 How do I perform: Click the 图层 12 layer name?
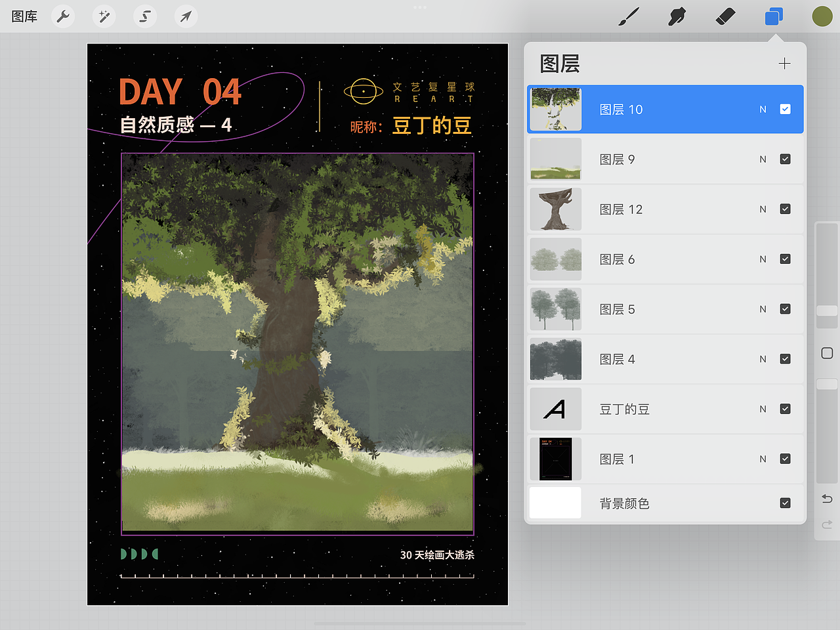(x=621, y=209)
